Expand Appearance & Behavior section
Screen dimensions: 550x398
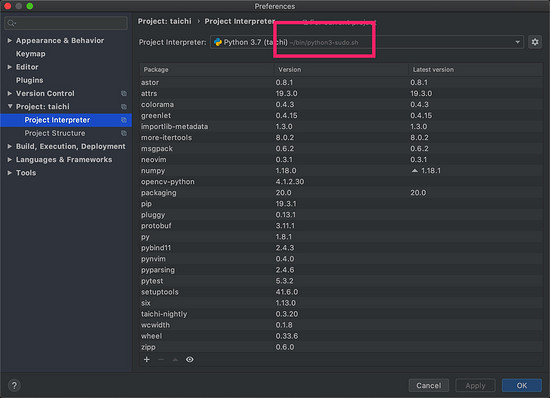[9, 41]
